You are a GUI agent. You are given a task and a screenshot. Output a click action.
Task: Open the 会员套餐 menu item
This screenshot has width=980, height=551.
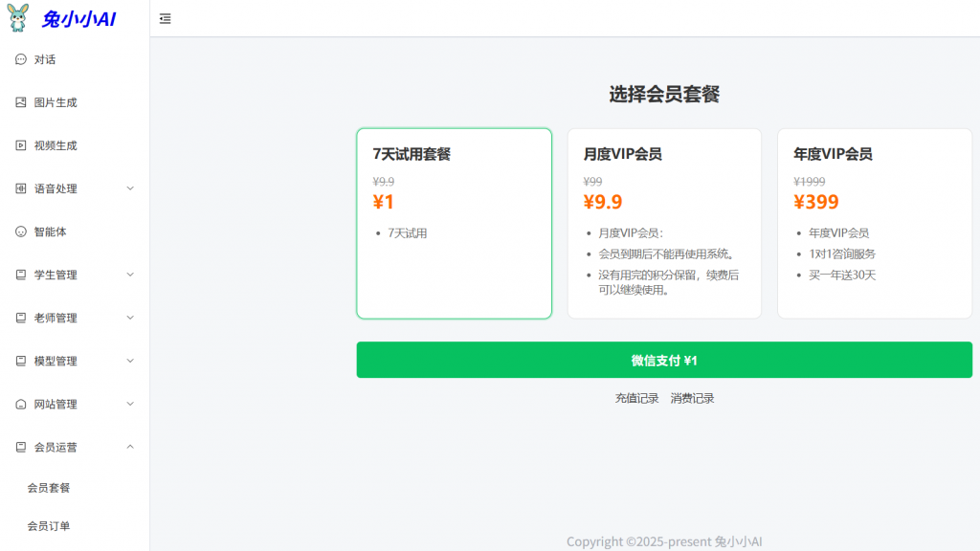point(49,488)
